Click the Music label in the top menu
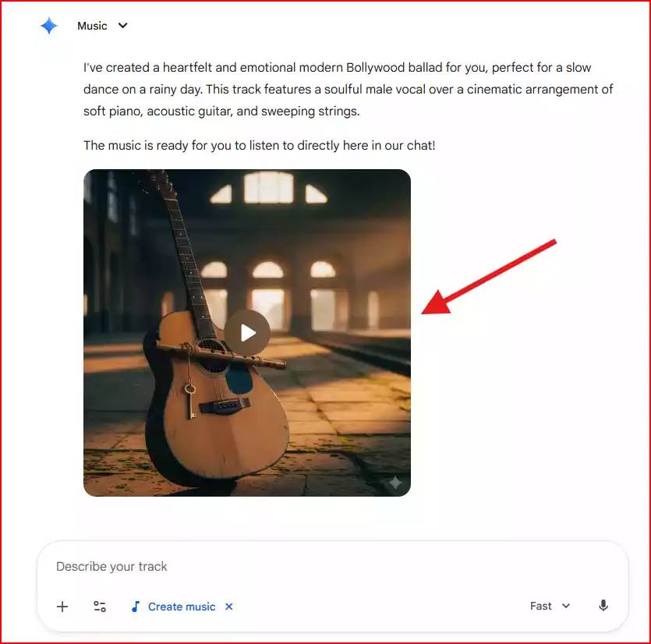This screenshot has width=651, height=644. coord(94,26)
